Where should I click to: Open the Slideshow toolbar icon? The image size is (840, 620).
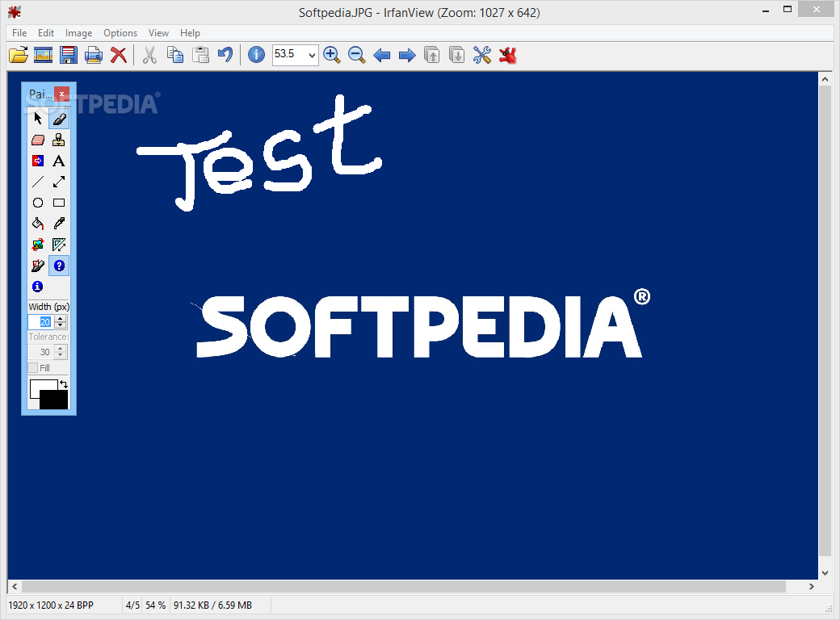43,55
